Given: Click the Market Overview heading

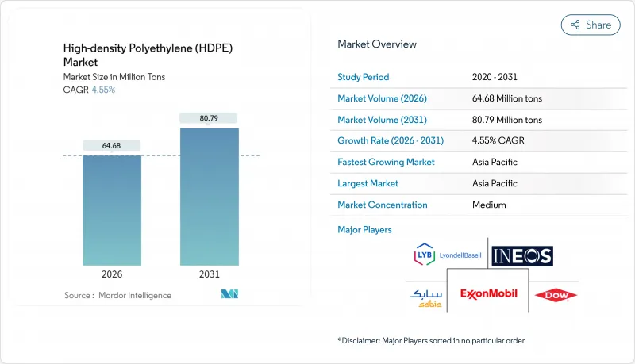Looking at the screenshot, I should pos(376,44).
